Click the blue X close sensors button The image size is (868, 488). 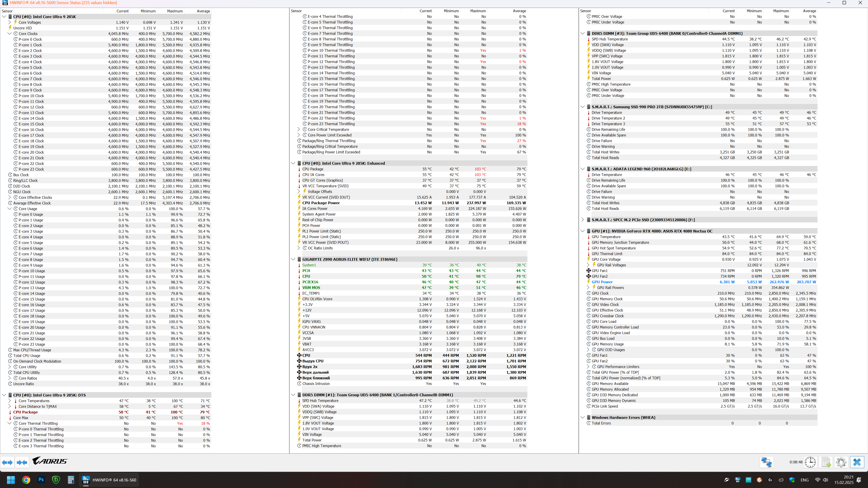pyautogui.click(x=857, y=462)
